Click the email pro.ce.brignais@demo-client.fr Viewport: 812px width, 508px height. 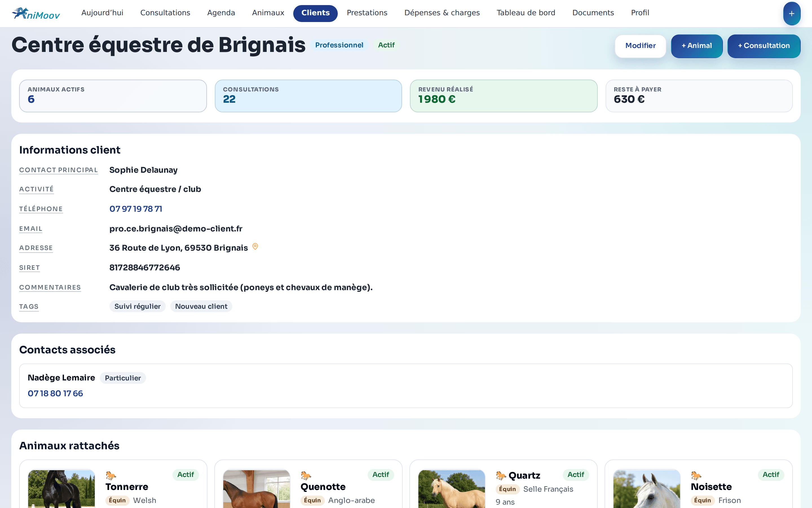(x=176, y=229)
